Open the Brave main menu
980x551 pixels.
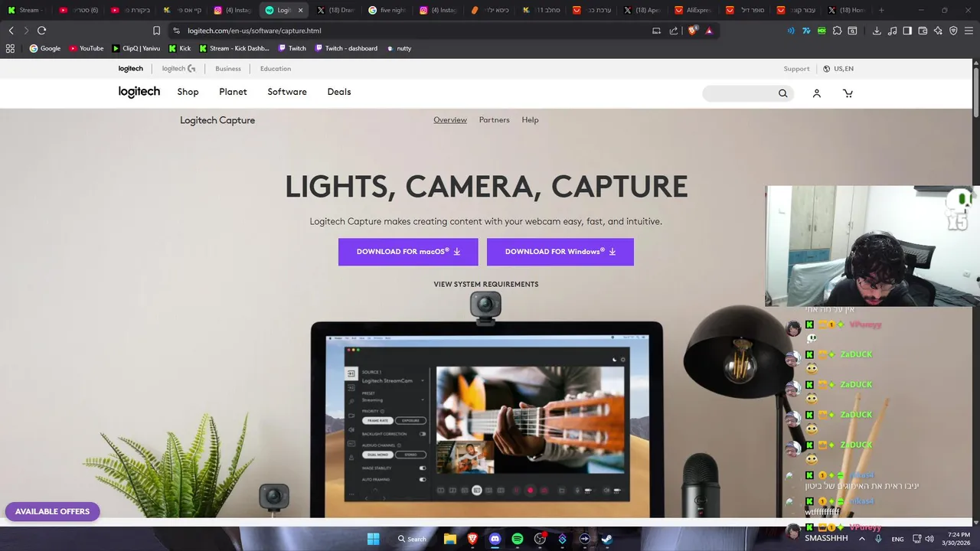pyautogui.click(x=969, y=31)
